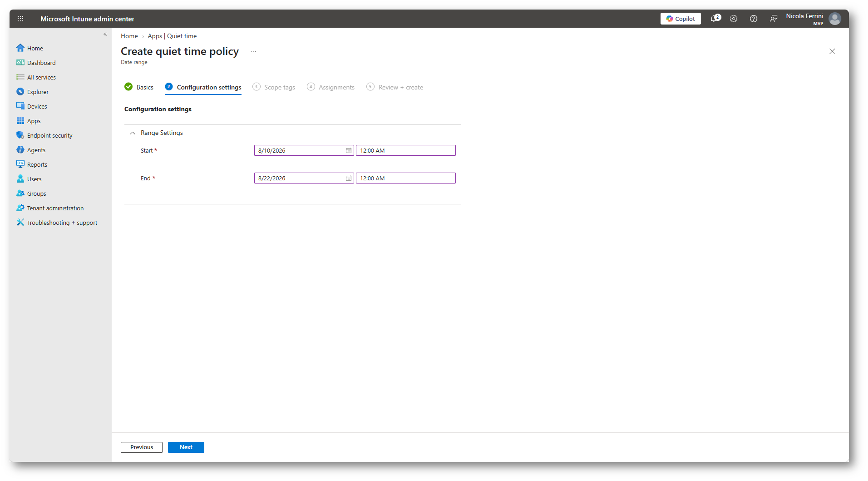The width and height of the screenshot is (868, 481).
Task: Click the Next button
Action: click(x=186, y=447)
